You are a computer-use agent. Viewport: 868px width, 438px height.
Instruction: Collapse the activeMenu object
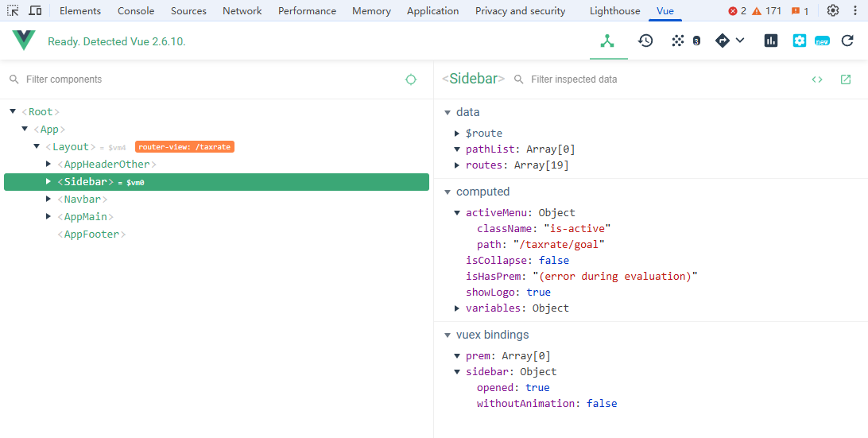457,212
